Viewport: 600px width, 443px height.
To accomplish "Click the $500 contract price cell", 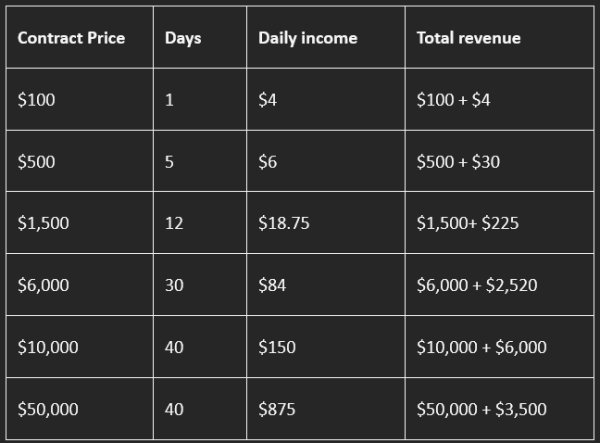I will tap(37, 162).
